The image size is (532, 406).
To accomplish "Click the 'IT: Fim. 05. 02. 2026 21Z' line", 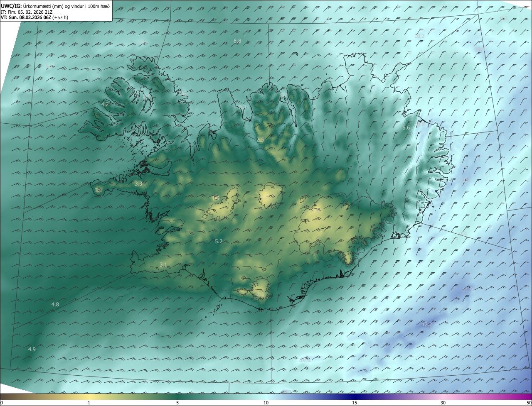I will (x=27, y=12).
